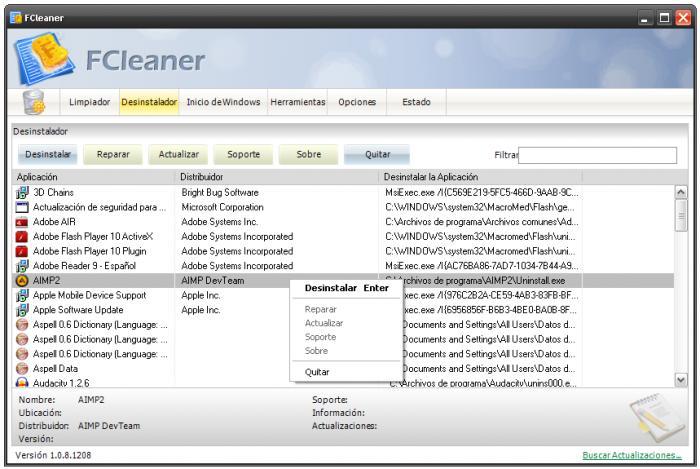This screenshot has height=469, width=700.
Task: Click the Aspell Data globe icon
Action: pos(22,369)
